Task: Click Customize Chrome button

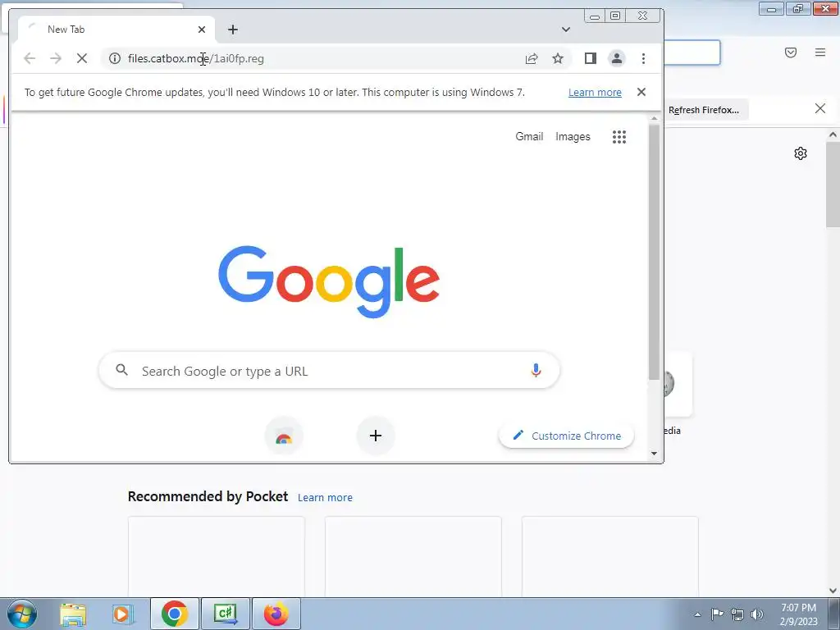Action: click(x=566, y=436)
